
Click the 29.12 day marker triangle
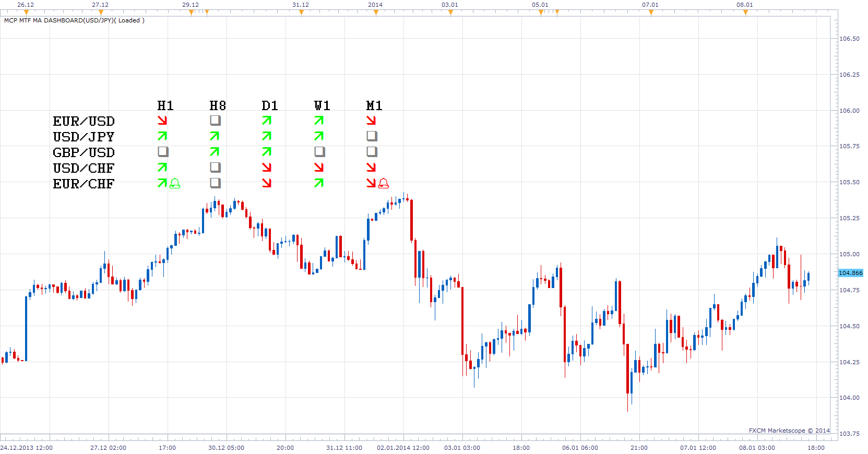(x=191, y=13)
